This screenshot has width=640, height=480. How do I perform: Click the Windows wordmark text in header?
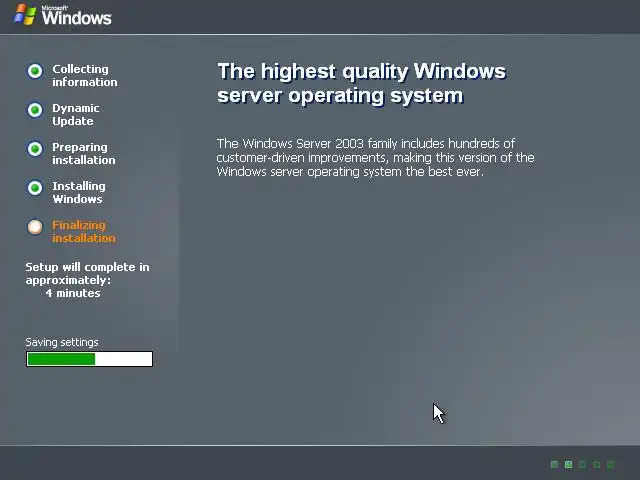[x=76, y=17]
